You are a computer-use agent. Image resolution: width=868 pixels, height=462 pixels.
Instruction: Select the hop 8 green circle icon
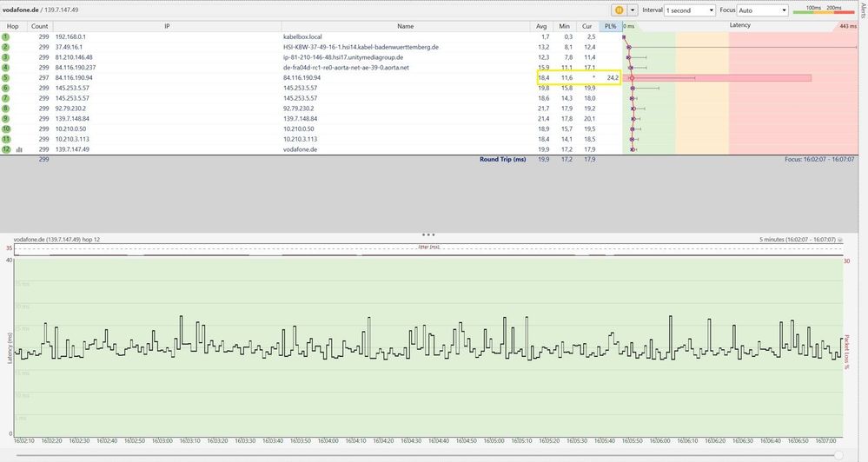tap(5, 109)
